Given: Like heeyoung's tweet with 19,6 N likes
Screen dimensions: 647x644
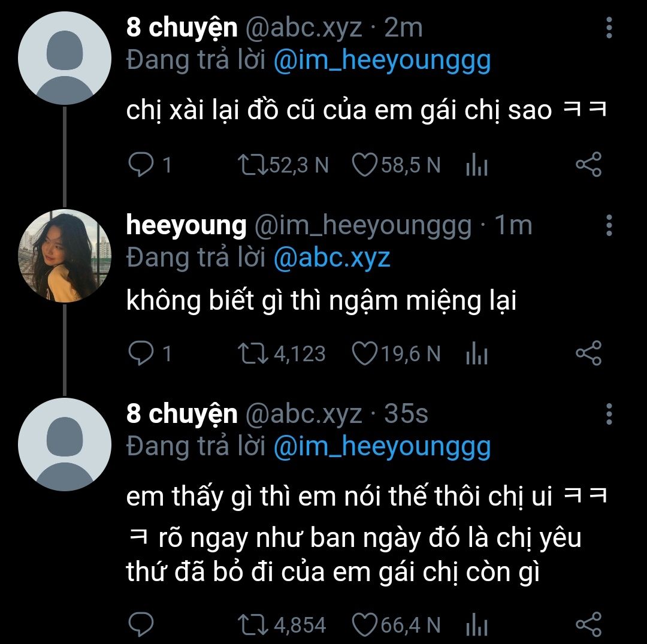Looking at the screenshot, I should 364,353.
